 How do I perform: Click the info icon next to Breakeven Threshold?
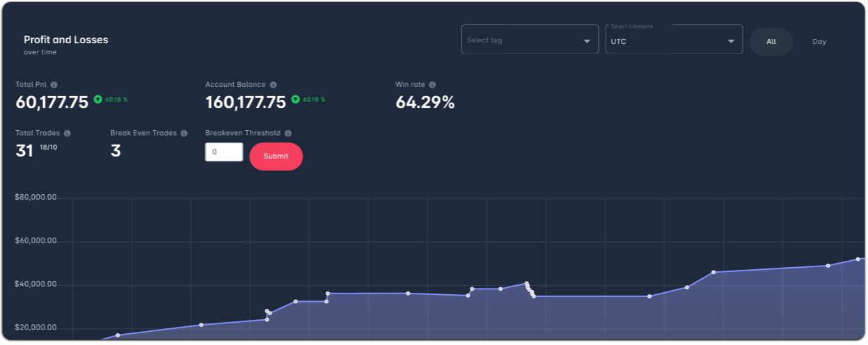click(x=288, y=133)
